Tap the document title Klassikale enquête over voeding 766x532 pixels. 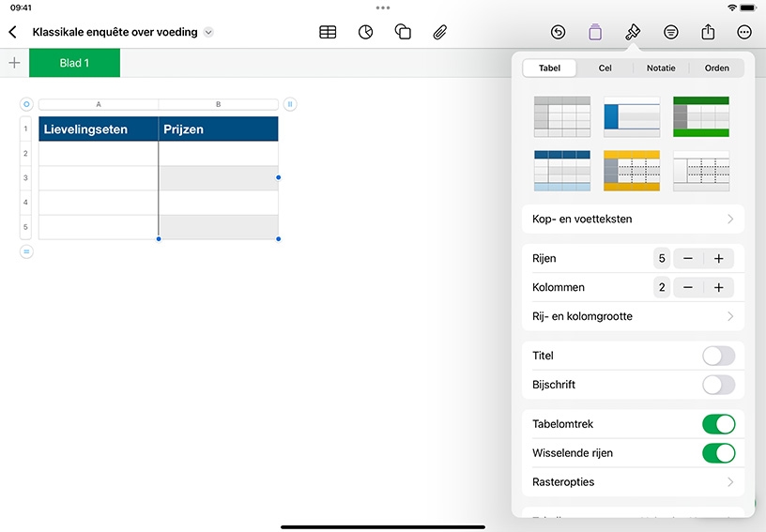pyautogui.click(x=115, y=32)
